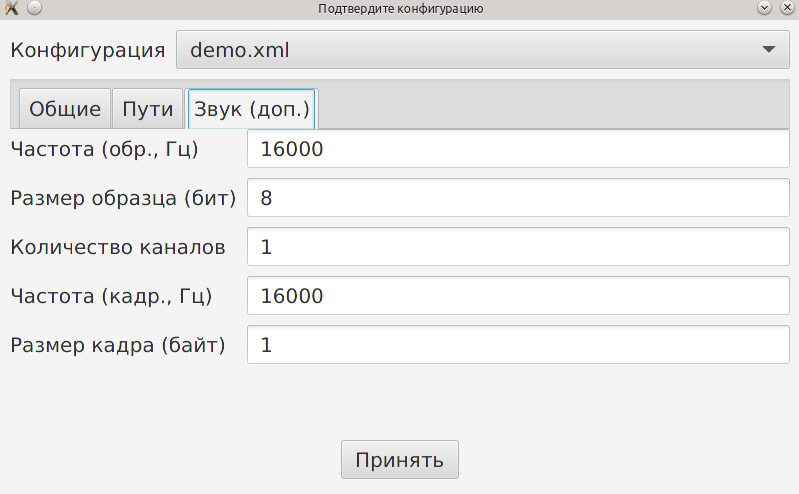Minimize window with the chevron-down title button
Image resolution: width=799 pixels, height=494 pixels.
[x=764, y=8]
